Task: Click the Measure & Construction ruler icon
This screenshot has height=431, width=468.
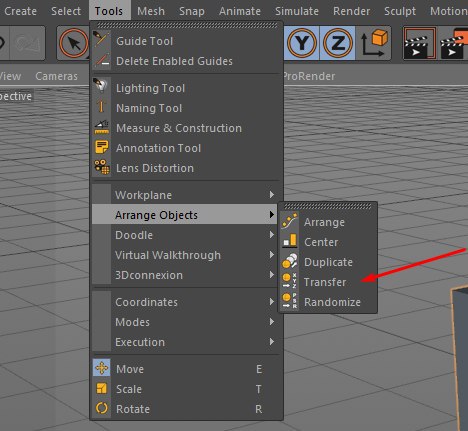Action: (101, 128)
